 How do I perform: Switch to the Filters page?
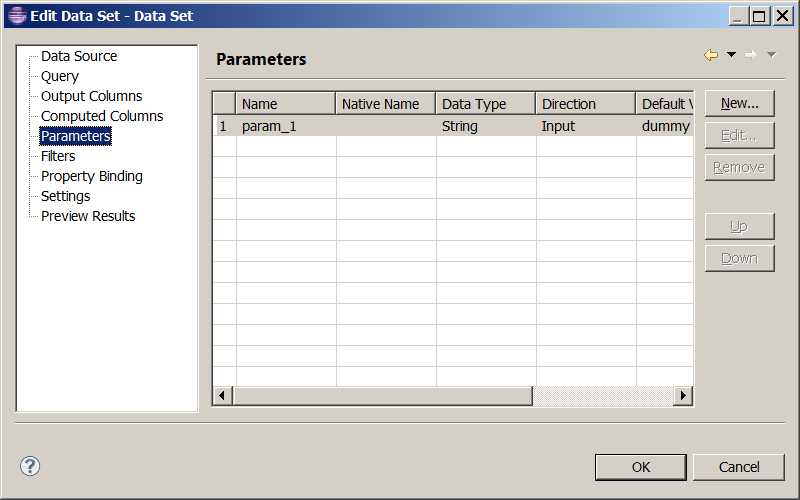[58, 156]
